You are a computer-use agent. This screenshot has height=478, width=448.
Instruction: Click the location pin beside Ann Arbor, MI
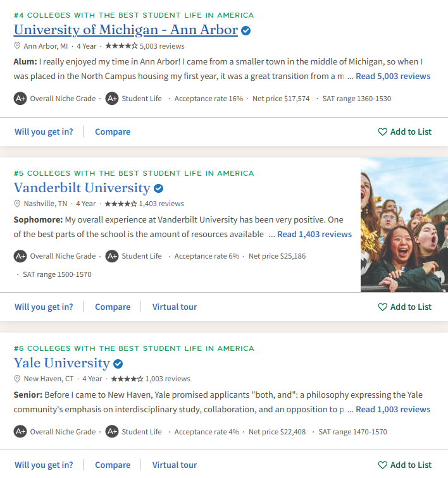point(17,46)
